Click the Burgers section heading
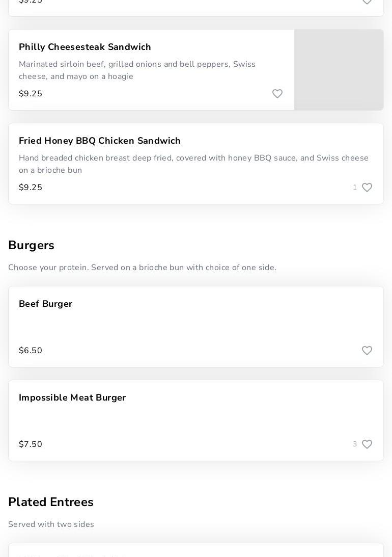The height and width of the screenshot is (557, 392). (x=31, y=245)
